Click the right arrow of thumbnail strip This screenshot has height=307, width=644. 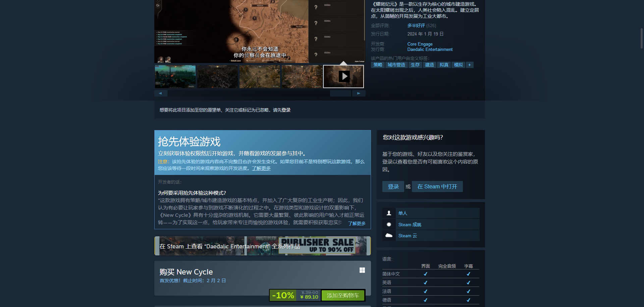point(359,93)
